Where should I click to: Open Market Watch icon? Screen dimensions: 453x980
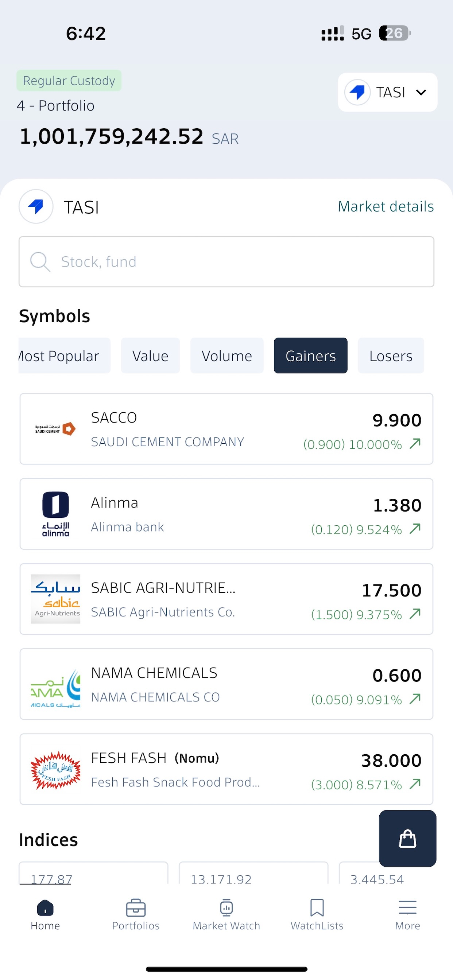(x=226, y=908)
